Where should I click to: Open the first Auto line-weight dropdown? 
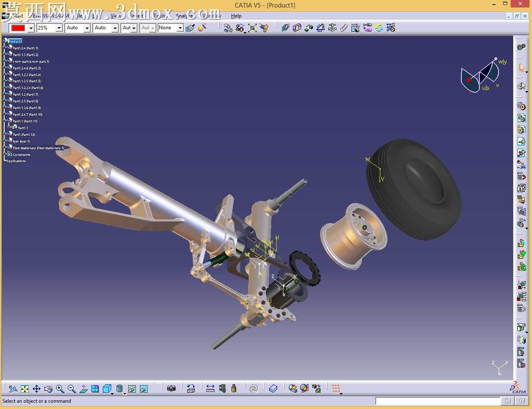pyautogui.click(x=87, y=28)
